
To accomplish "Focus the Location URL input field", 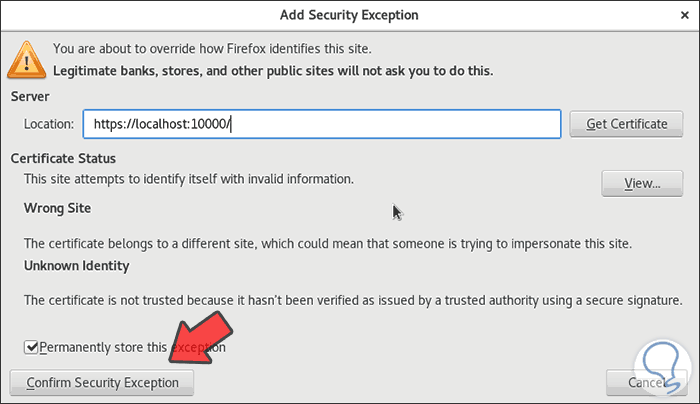I will 321,124.
